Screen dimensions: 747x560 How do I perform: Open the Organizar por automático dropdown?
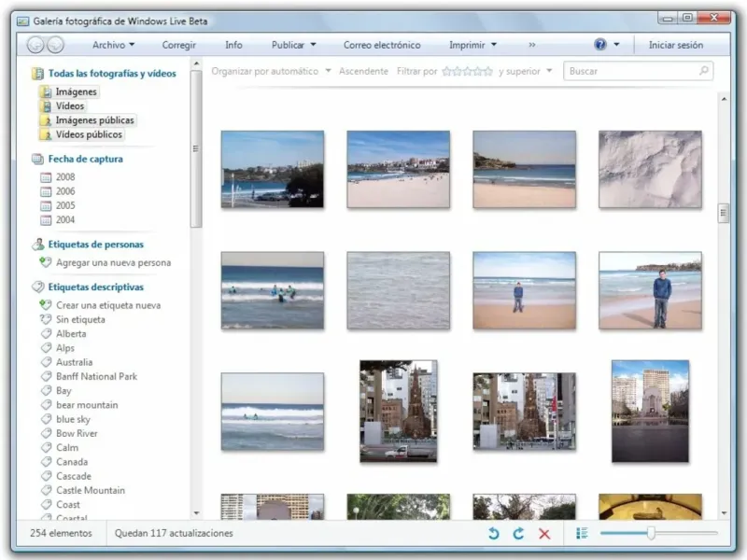tap(271, 71)
